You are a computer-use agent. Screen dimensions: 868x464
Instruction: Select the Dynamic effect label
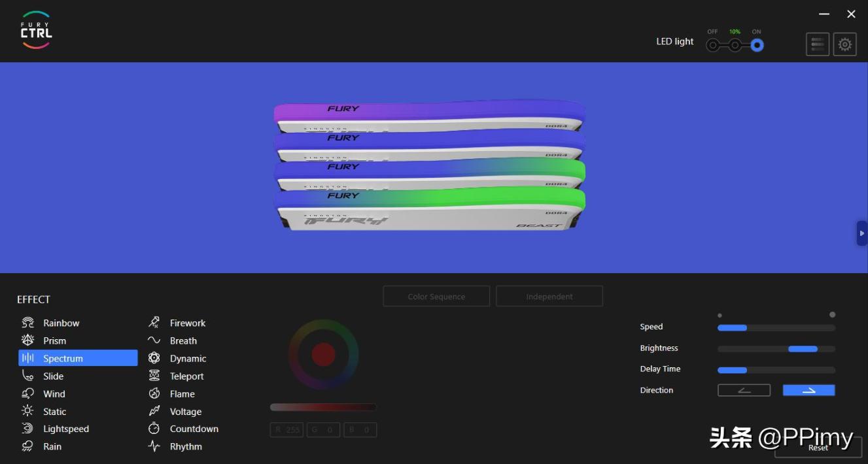click(188, 358)
